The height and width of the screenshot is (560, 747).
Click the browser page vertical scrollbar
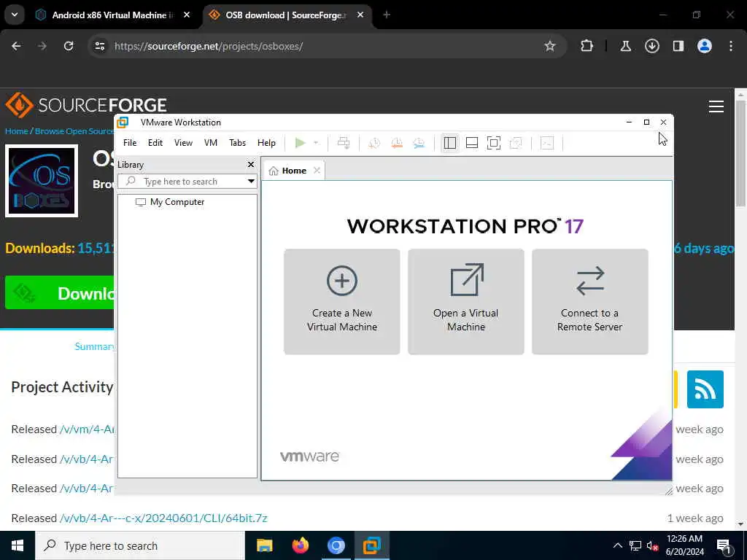tap(741, 152)
